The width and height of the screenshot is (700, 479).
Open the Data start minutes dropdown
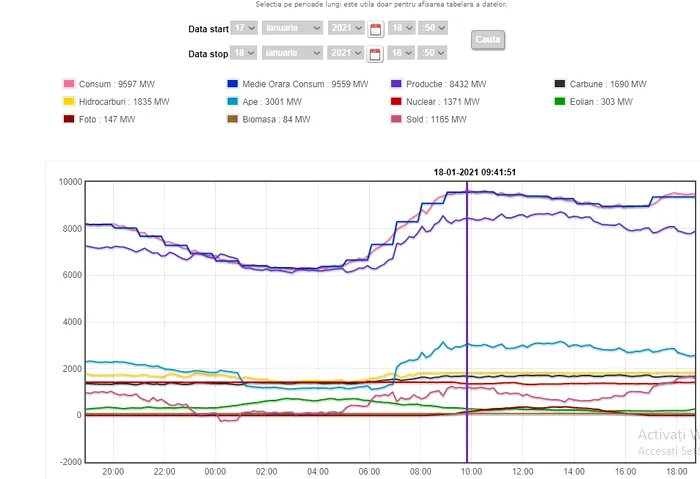433,28
